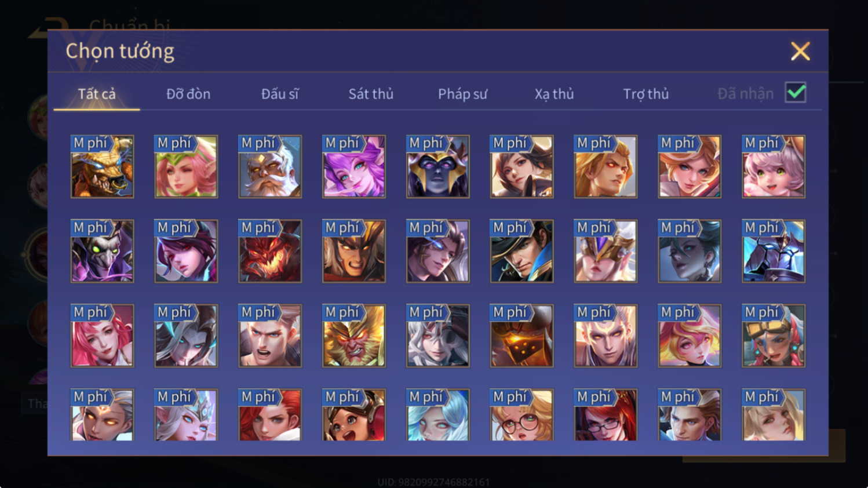Pick the purple-haired fairy girl hero

point(354,167)
